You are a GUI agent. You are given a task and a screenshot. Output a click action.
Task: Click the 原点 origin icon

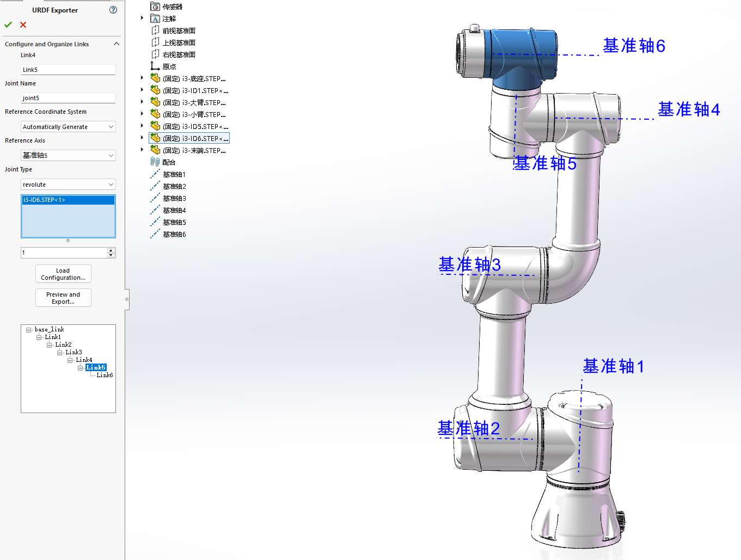click(155, 66)
